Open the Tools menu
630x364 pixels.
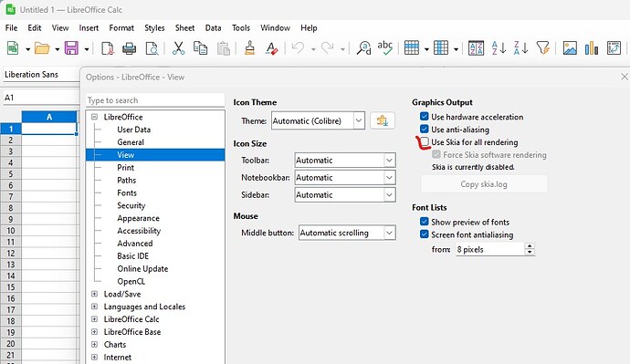click(x=241, y=27)
